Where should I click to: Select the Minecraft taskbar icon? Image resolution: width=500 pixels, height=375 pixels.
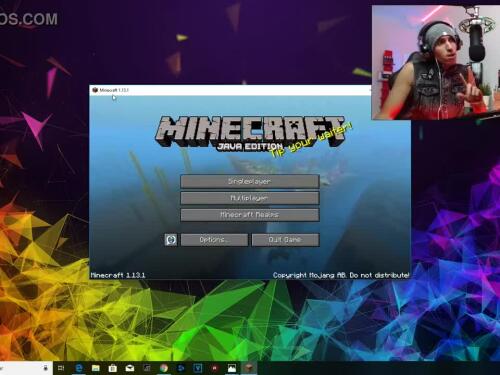coord(249,368)
